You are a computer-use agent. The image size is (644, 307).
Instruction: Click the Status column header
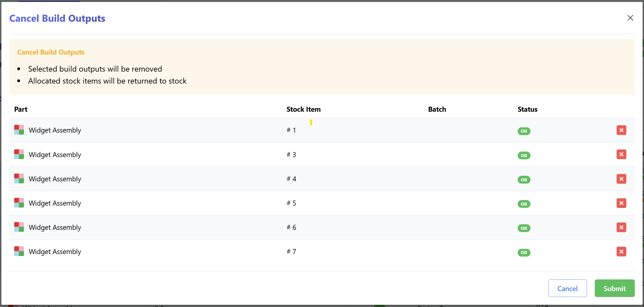pos(527,109)
